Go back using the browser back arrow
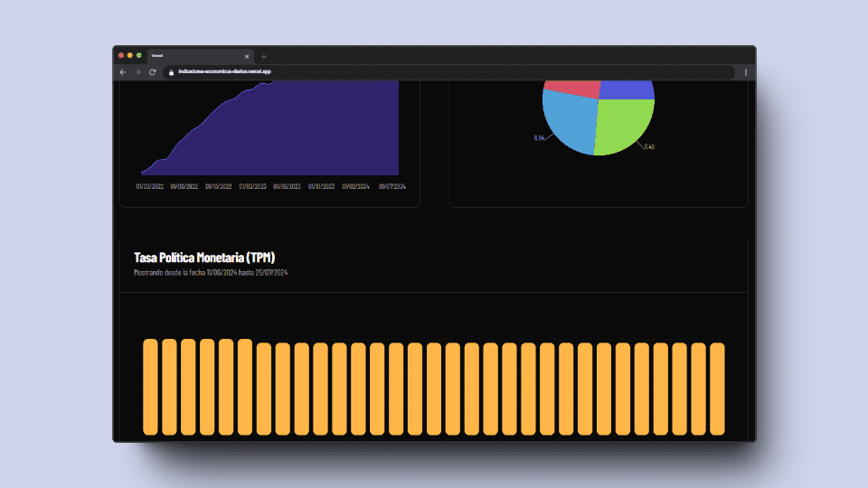 (123, 72)
